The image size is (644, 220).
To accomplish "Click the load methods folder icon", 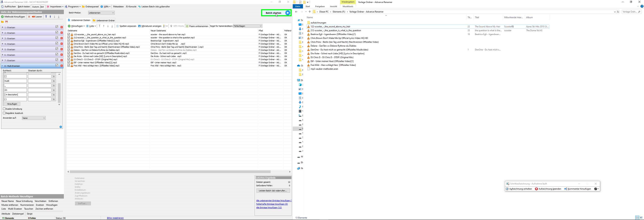I will pyautogui.click(x=3, y=22).
